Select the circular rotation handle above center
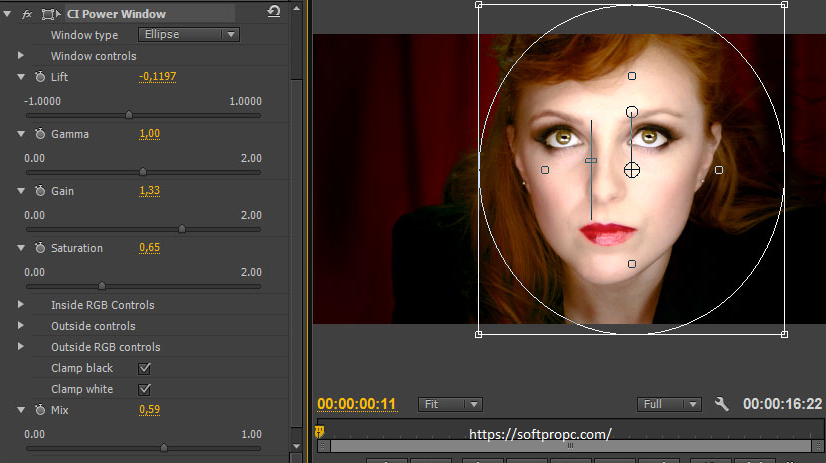The height and width of the screenshot is (463, 826). 632,112
